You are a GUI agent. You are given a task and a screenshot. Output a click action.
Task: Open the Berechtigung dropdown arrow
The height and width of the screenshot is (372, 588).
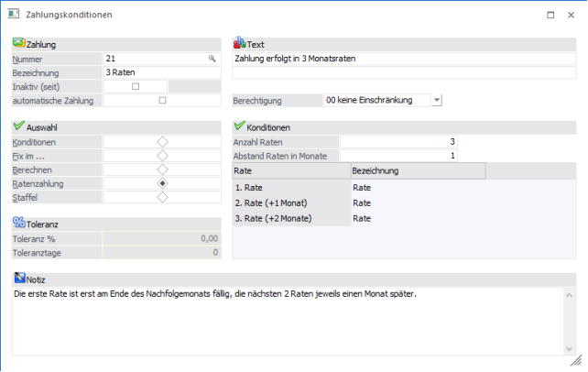click(436, 100)
